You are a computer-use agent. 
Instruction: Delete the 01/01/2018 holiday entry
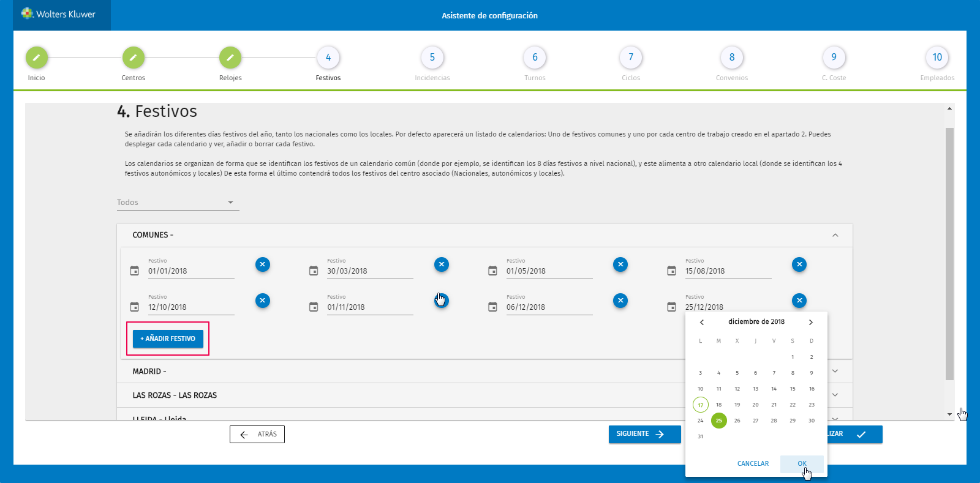[263, 264]
